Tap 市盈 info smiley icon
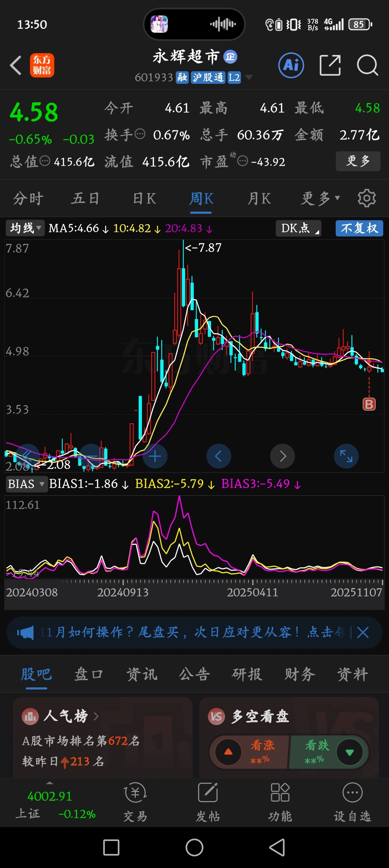Image resolution: width=389 pixels, height=868 pixels. [243, 161]
